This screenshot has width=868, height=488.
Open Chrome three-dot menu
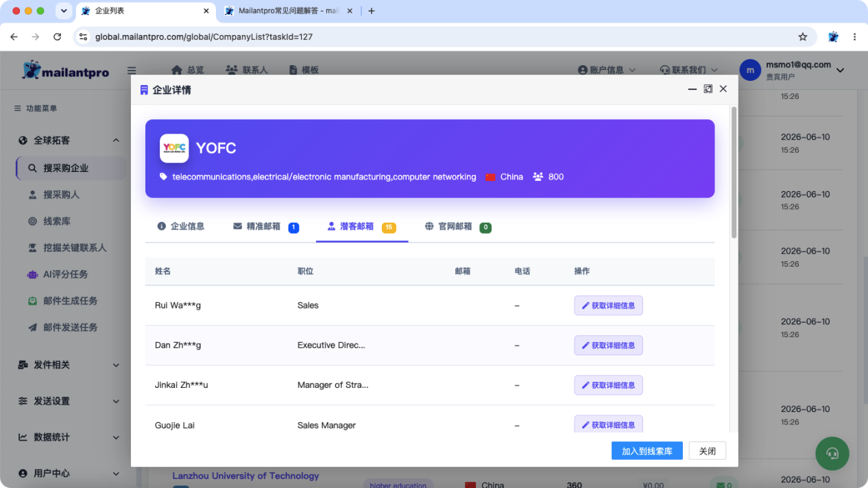854,36
